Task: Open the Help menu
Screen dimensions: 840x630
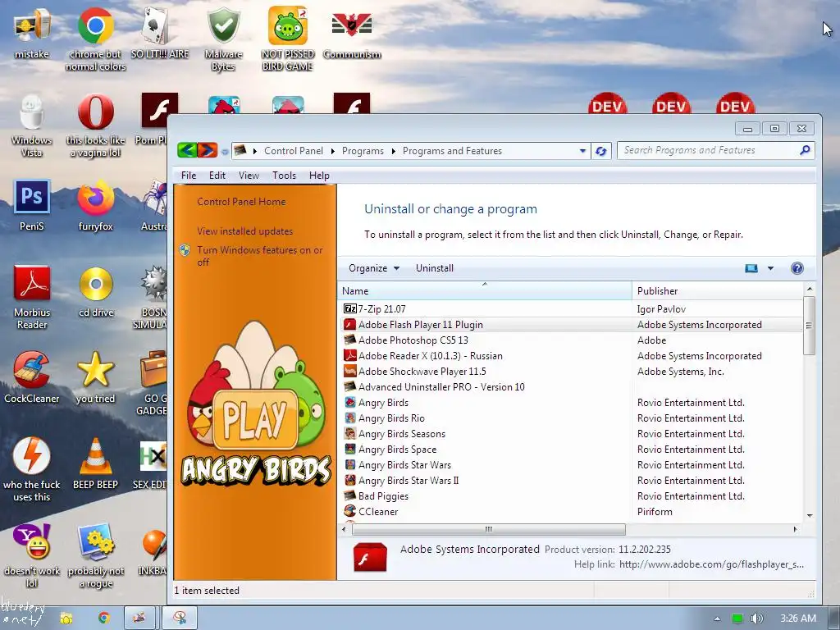Action: 319,176
